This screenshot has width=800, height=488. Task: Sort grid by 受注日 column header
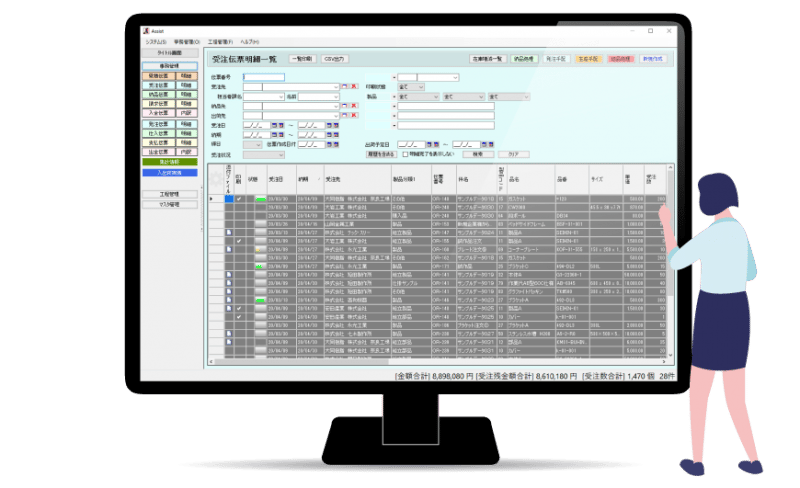click(x=281, y=179)
